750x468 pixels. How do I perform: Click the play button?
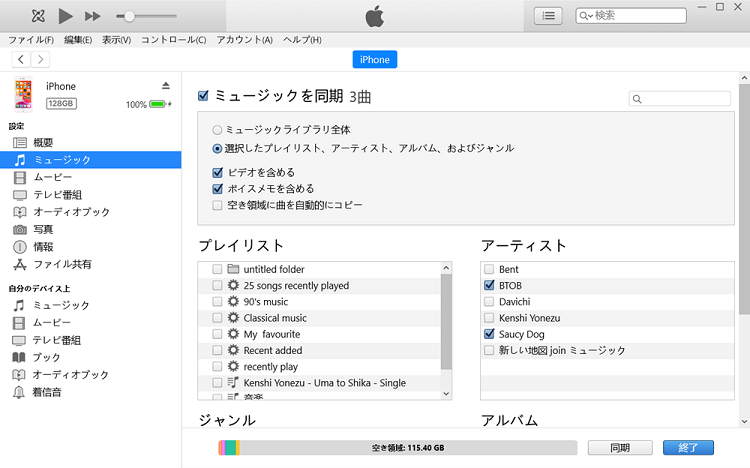coord(66,16)
